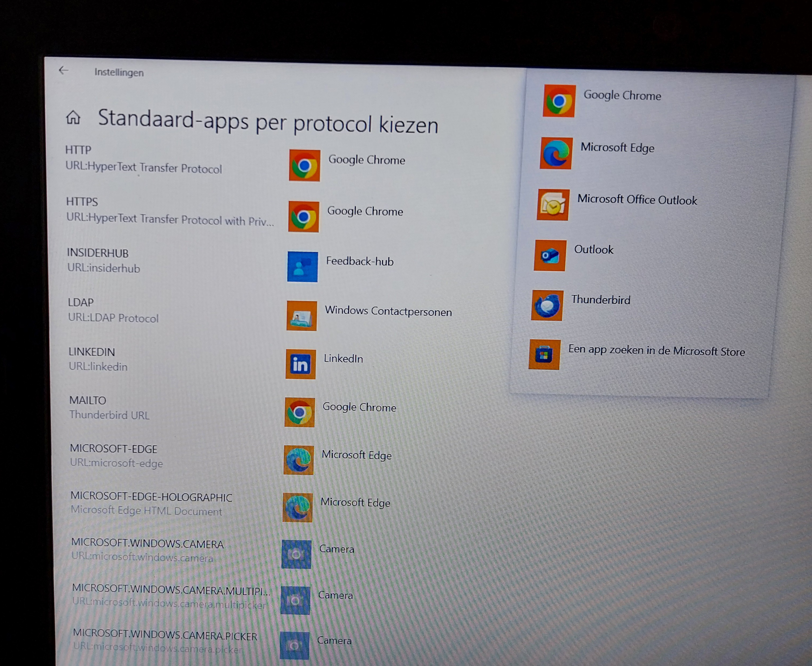The image size is (812, 666).
Task: Click Edge icon for MICROSOFT-EDGE-HOLOGRAPHIC
Action: (x=297, y=508)
